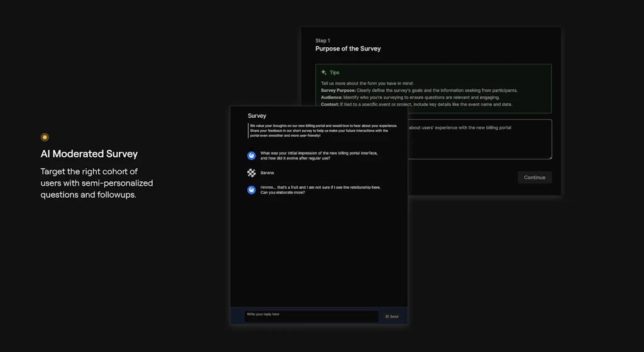Click the AI avatar beside the initial impression question
The image size is (644, 352).
click(252, 156)
